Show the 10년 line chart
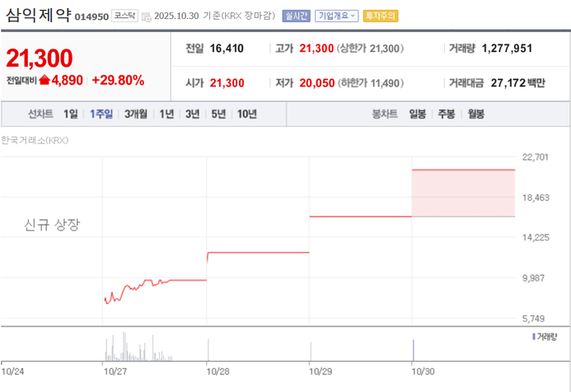 click(x=246, y=114)
